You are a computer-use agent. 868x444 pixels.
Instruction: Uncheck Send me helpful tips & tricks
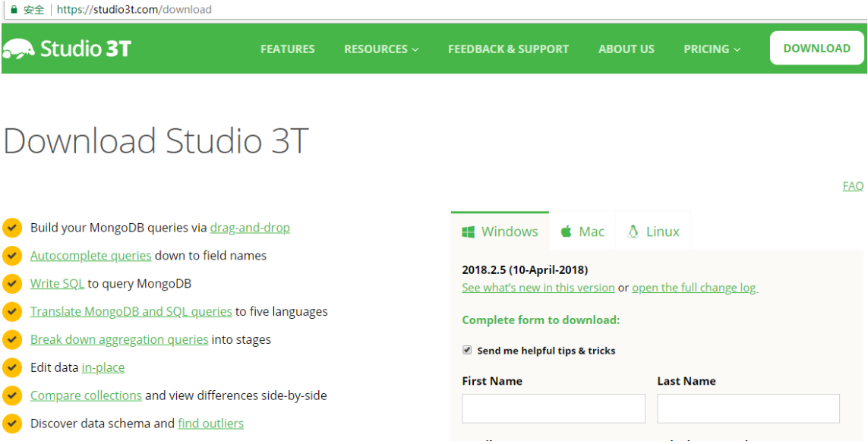tap(467, 351)
